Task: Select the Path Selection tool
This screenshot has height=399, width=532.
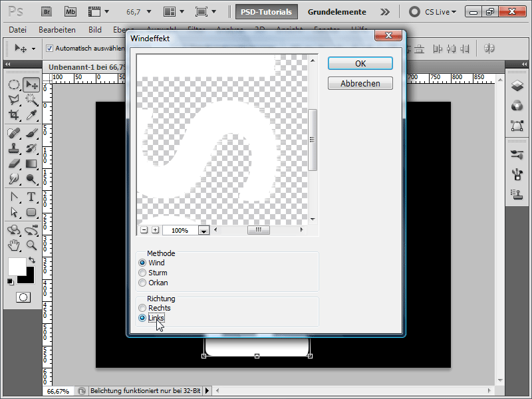Action: 14,212
